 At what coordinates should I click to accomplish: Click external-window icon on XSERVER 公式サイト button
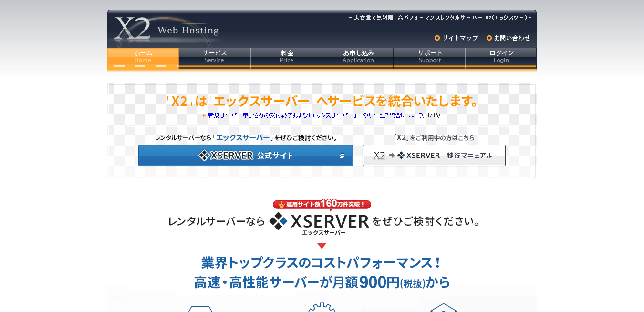342,156
